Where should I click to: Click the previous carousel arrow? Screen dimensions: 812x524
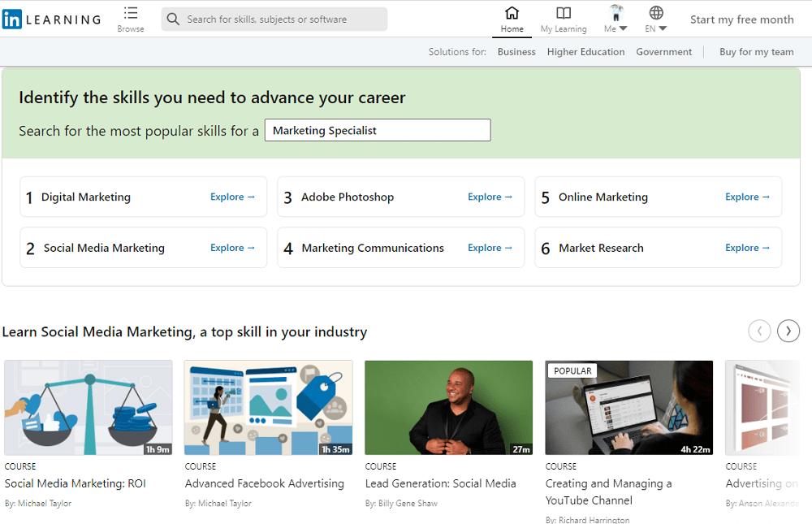pyautogui.click(x=759, y=331)
